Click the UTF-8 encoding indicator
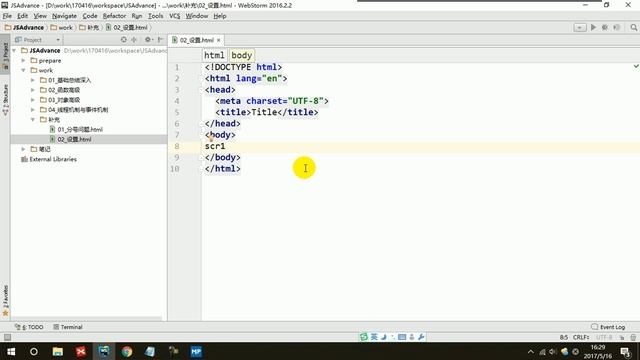The width and height of the screenshot is (640, 360). pos(604,337)
